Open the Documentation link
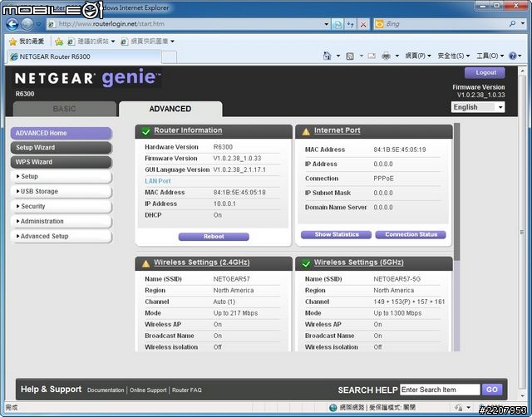 (106, 390)
